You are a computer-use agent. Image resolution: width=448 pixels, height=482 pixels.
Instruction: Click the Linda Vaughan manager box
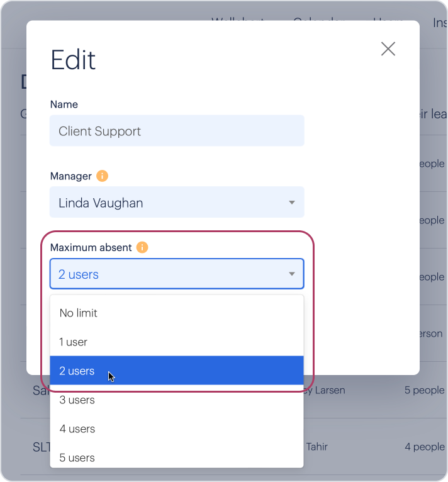pos(177,202)
